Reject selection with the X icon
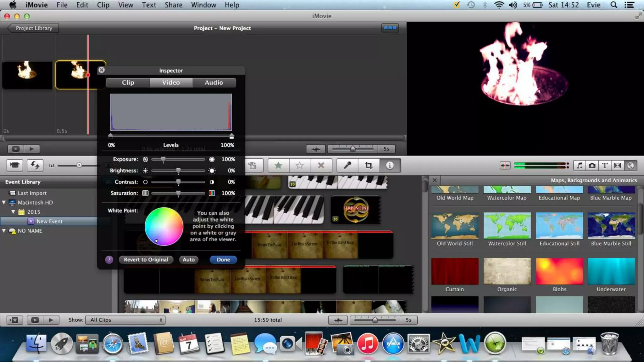 point(321,165)
